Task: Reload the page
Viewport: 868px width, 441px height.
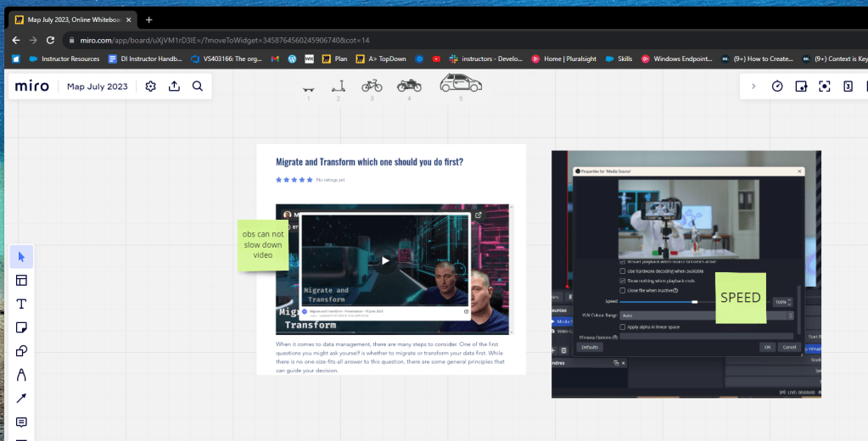Action: tap(50, 41)
